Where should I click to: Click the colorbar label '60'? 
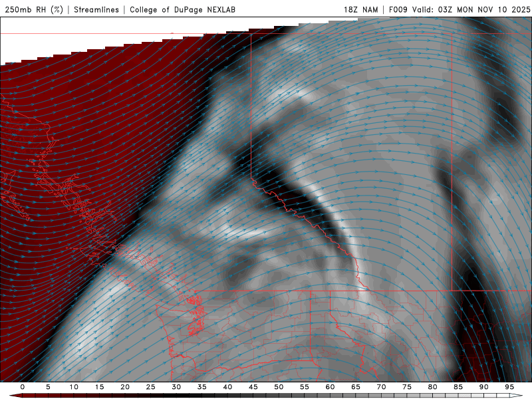pyautogui.click(x=330, y=387)
